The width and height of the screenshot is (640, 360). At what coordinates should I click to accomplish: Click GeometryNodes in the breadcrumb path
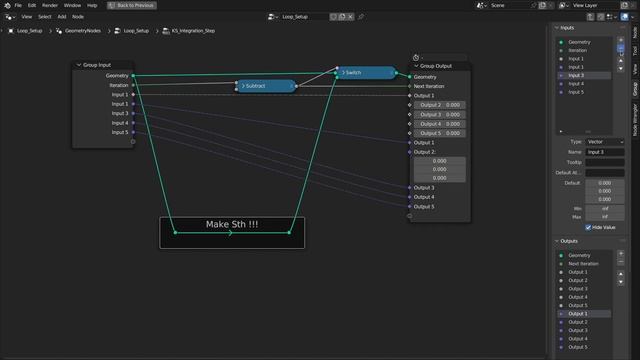click(83, 31)
